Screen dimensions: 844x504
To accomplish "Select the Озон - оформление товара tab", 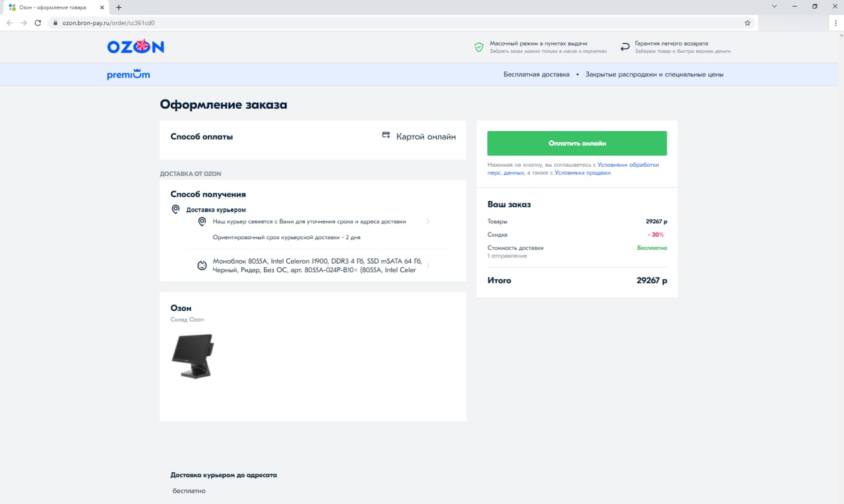I will pyautogui.click(x=53, y=7).
